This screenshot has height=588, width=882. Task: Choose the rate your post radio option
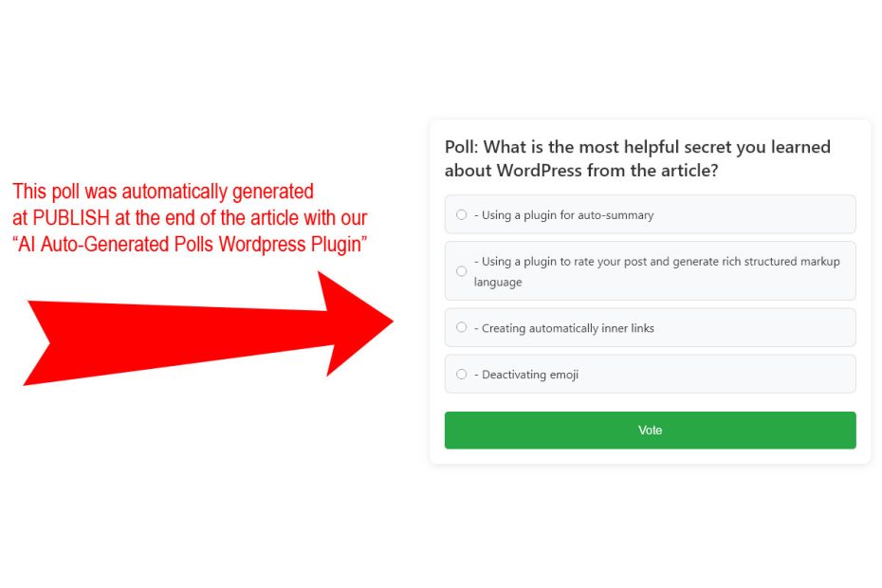click(461, 270)
